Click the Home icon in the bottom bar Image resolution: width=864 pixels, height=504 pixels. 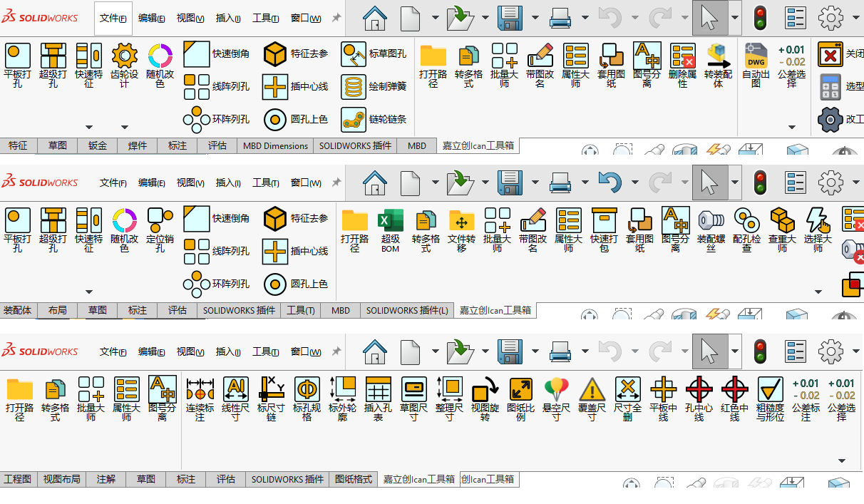pyautogui.click(x=375, y=351)
